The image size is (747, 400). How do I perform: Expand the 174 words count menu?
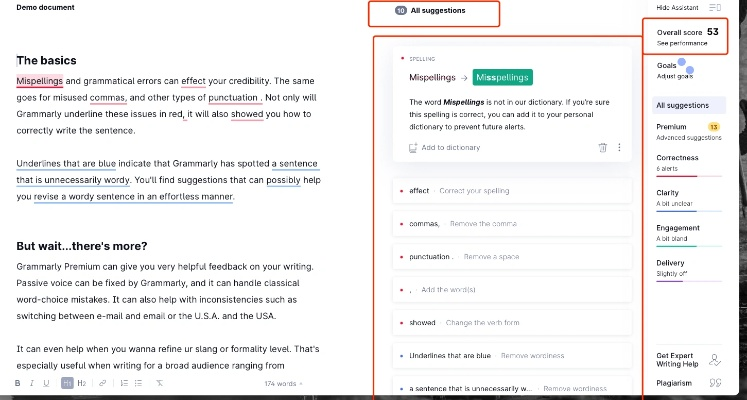click(283, 384)
